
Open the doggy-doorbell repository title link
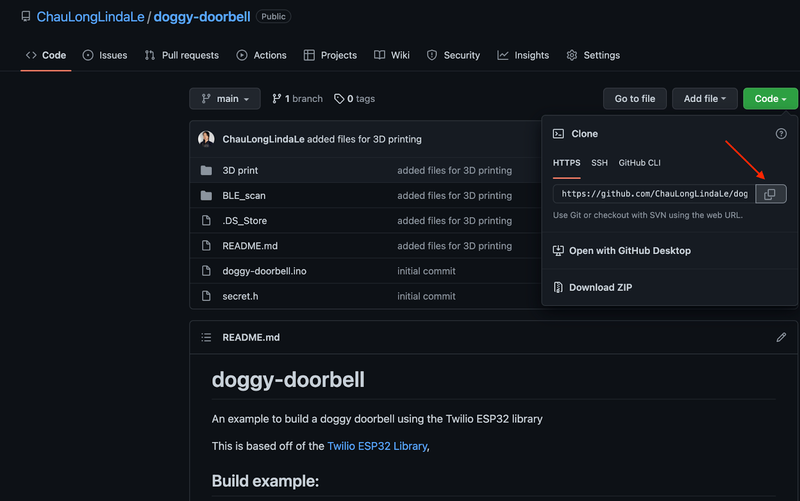click(202, 17)
